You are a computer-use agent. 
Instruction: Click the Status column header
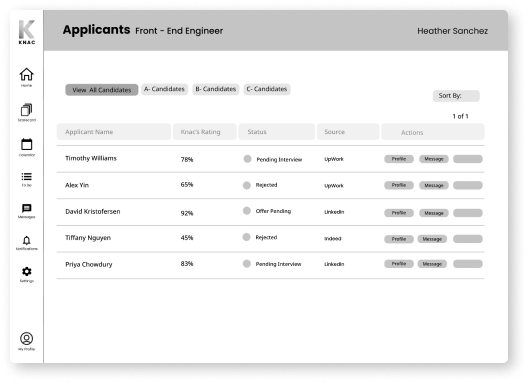[277, 132]
